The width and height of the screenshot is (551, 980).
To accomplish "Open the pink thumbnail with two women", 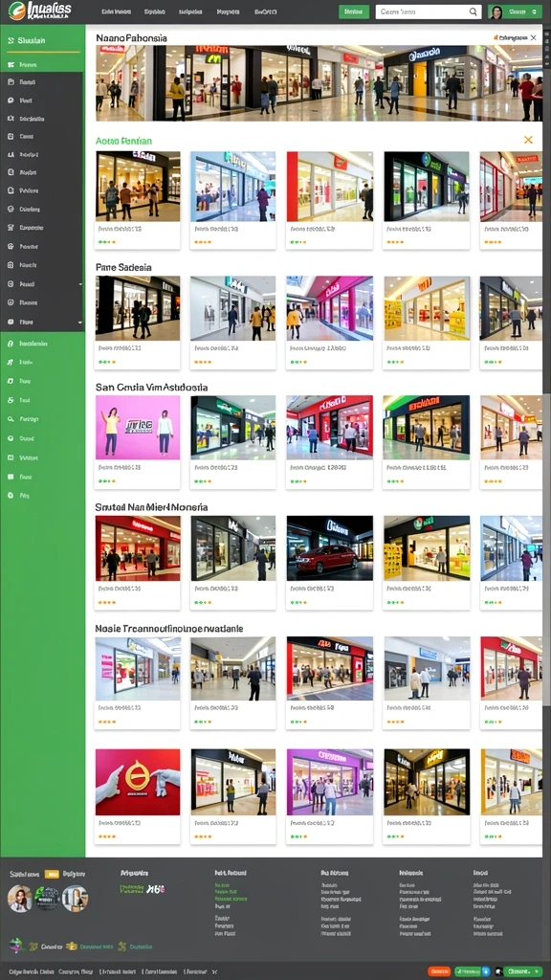I will point(138,428).
